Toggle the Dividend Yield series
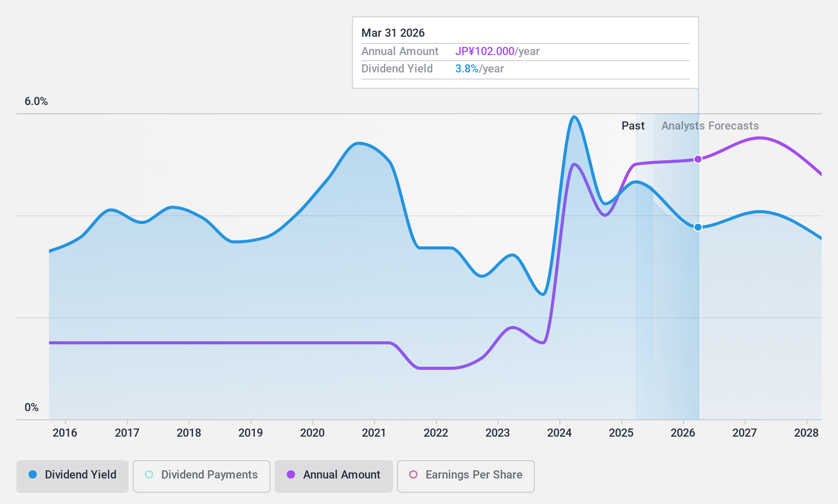The image size is (838, 504). (x=72, y=476)
